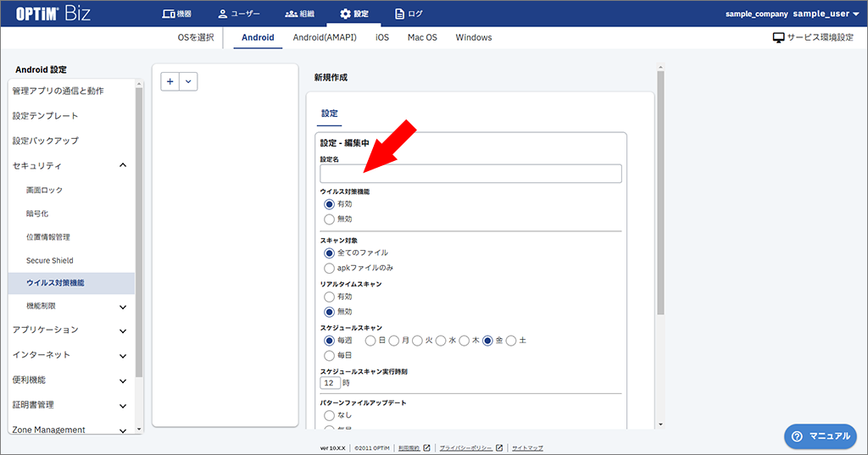Collapse the セキュリティ section

pos(123,165)
